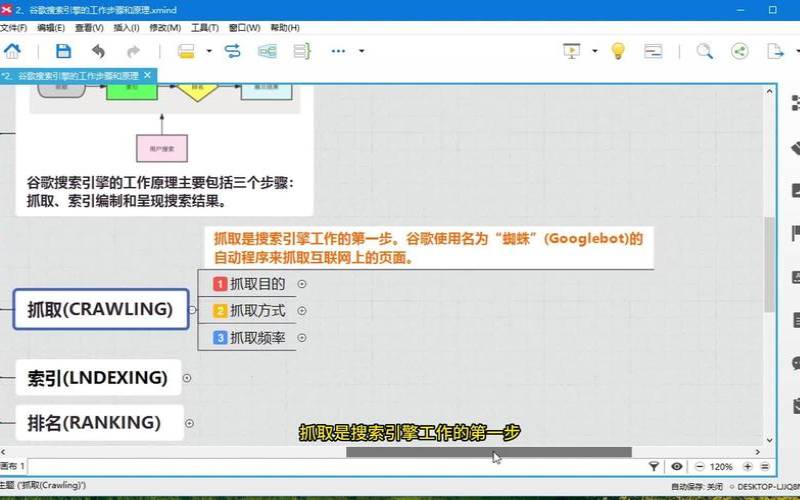
Task: Insert a new topic with toolbar icon
Action: click(x=186, y=51)
